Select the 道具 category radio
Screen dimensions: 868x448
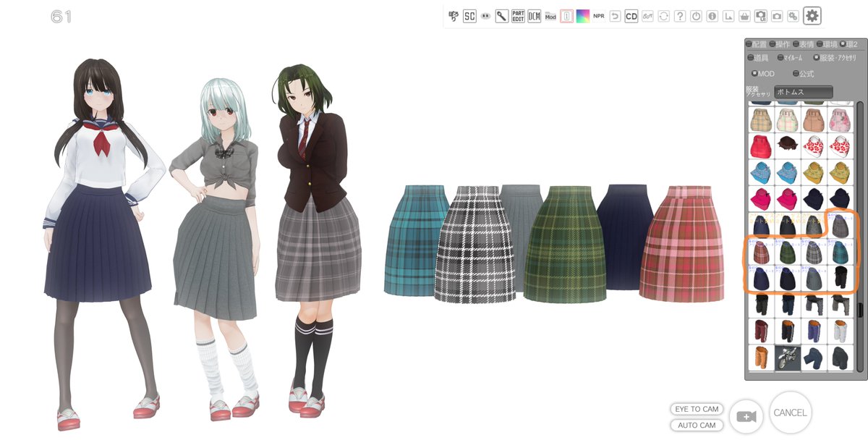(x=750, y=57)
